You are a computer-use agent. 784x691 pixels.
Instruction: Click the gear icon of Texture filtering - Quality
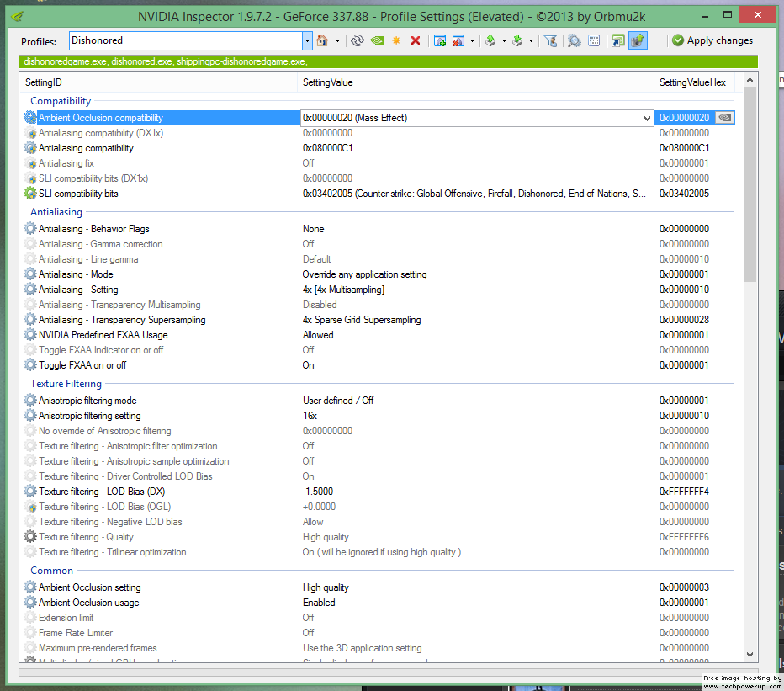[x=30, y=536]
